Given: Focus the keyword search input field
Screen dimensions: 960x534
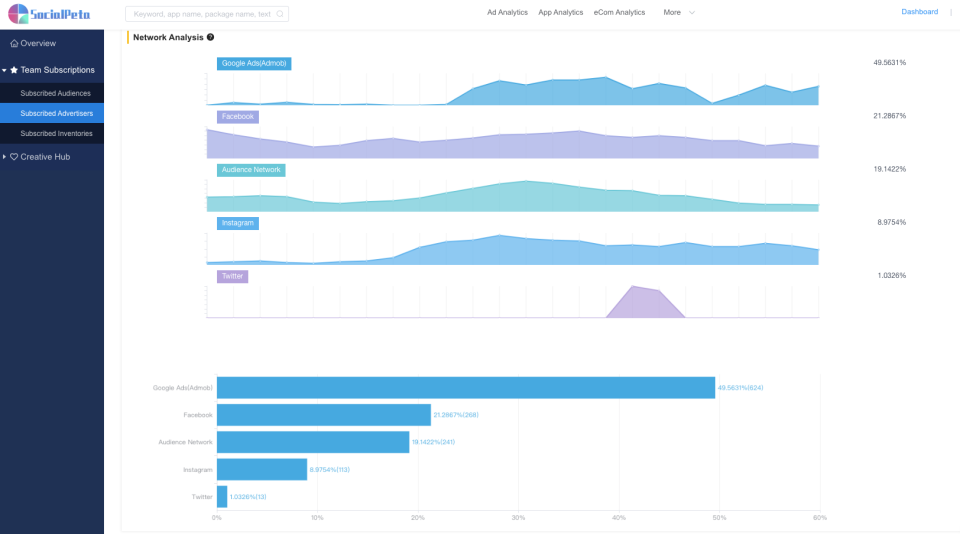Looking at the screenshot, I should [x=207, y=13].
